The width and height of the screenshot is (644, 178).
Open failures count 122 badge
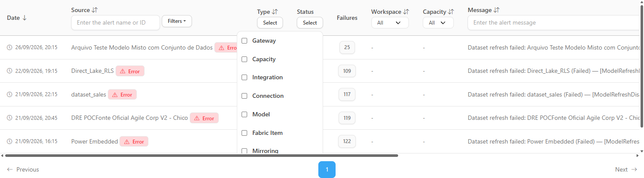(x=347, y=141)
